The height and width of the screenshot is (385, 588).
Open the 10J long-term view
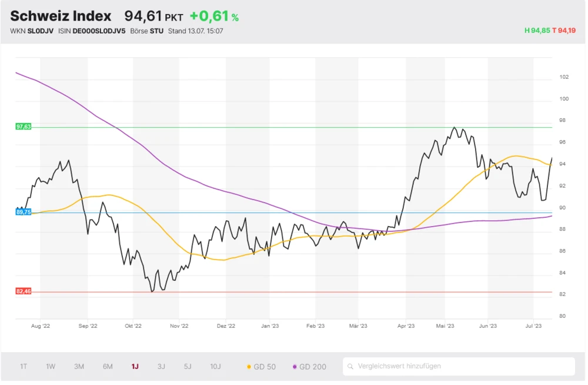coord(215,367)
